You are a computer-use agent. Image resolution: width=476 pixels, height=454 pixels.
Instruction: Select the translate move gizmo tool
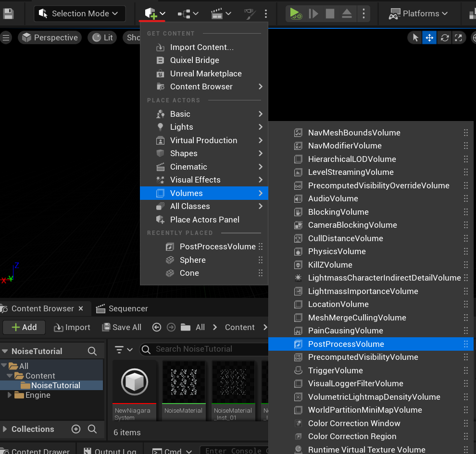pyautogui.click(x=429, y=37)
